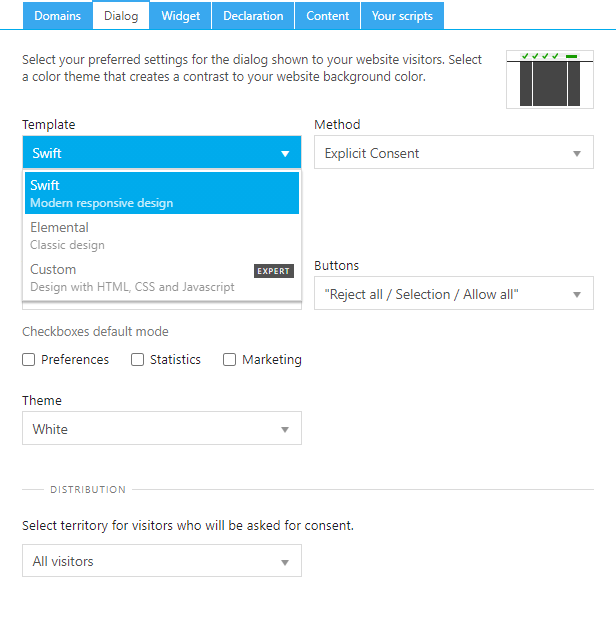Screen dimensions: 616x621
Task: Open the Your scripts tab
Action: point(402,15)
